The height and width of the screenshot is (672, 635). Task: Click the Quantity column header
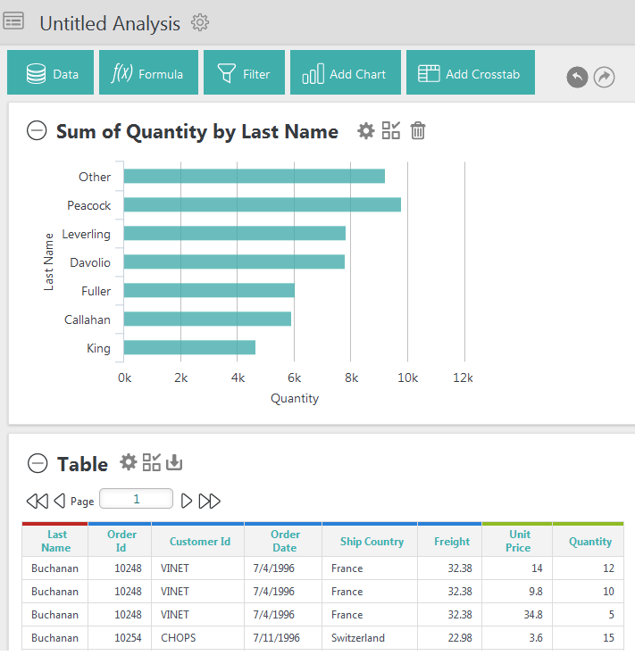click(589, 541)
